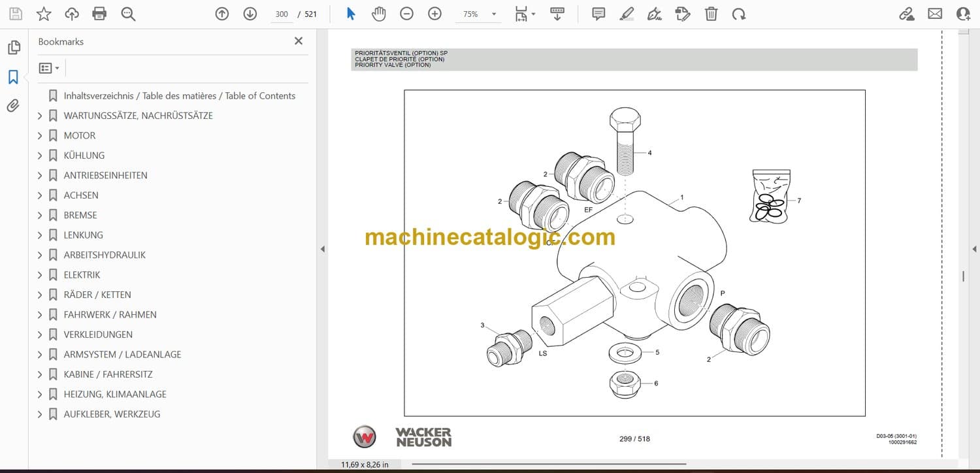Open the zoom level dropdown
This screenshot has height=473, width=980.
(493, 14)
